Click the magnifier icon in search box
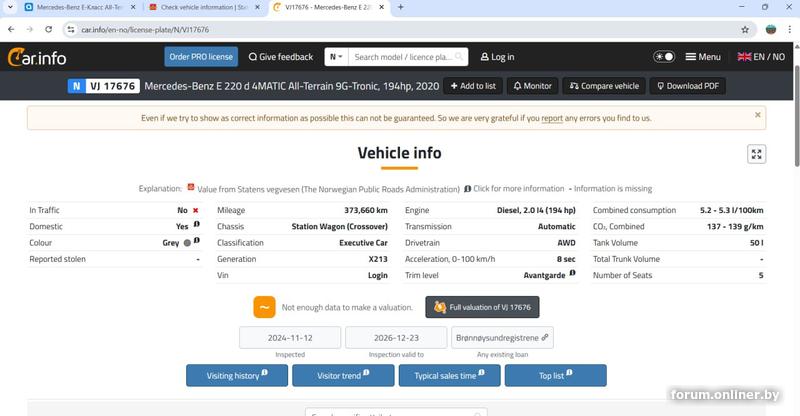The image size is (800, 416). click(x=459, y=56)
